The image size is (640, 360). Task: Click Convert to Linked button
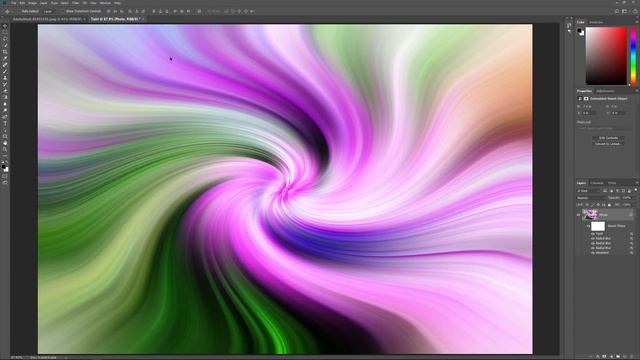(x=608, y=144)
